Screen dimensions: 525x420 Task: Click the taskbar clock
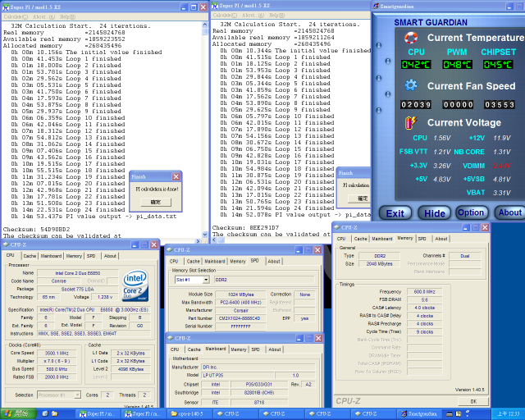point(509,414)
